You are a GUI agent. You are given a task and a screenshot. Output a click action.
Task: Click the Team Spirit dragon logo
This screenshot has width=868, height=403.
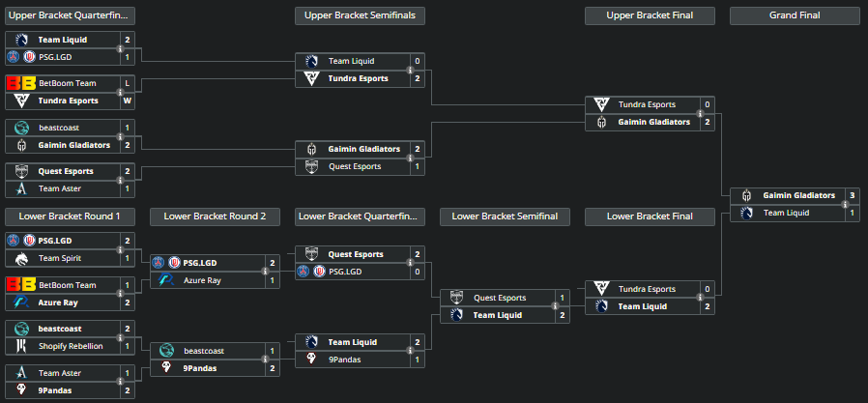pyautogui.click(x=21, y=258)
